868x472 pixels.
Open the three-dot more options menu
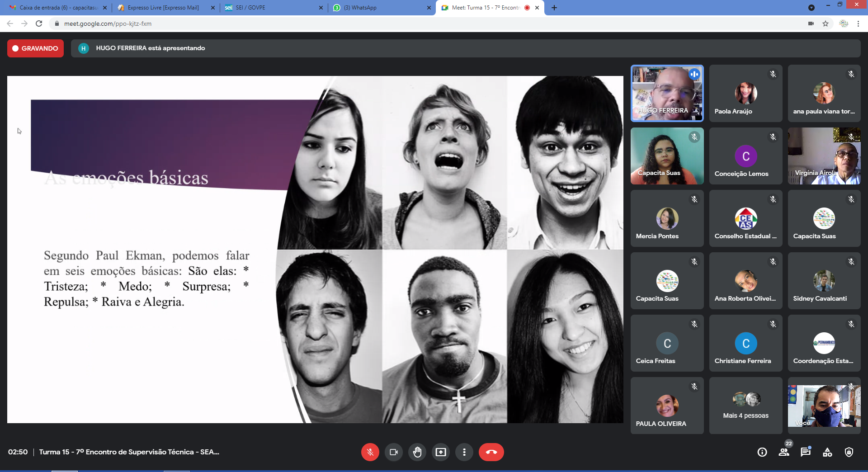tap(464, 452)
